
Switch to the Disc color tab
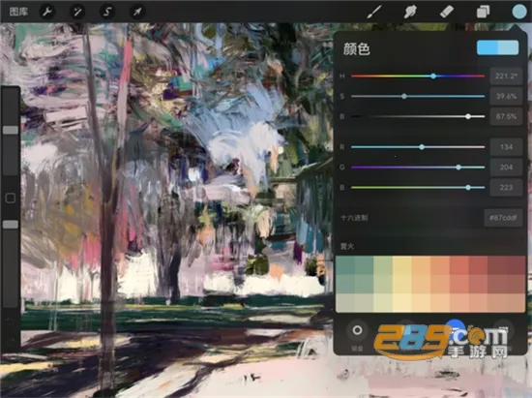(357, 330)
